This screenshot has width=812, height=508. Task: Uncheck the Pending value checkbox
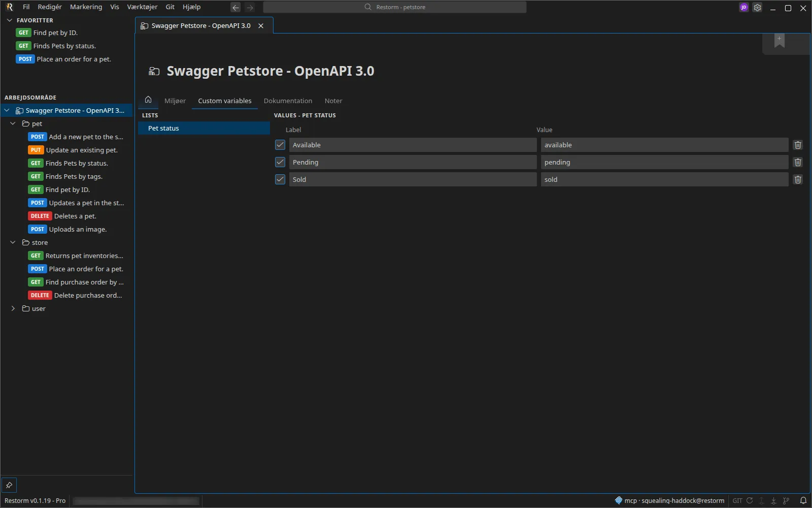click(280, 162)
